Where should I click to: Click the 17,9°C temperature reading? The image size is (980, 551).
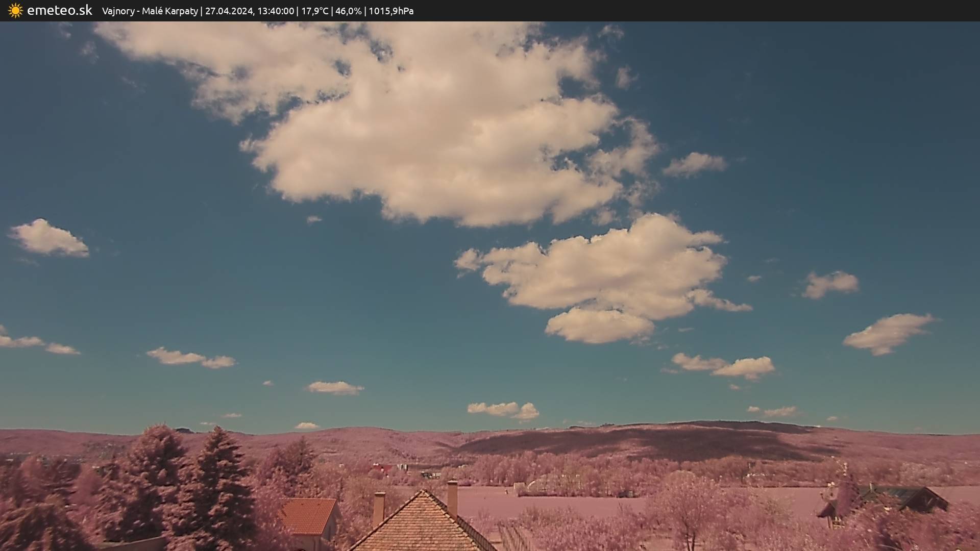(x=314, y=11)
